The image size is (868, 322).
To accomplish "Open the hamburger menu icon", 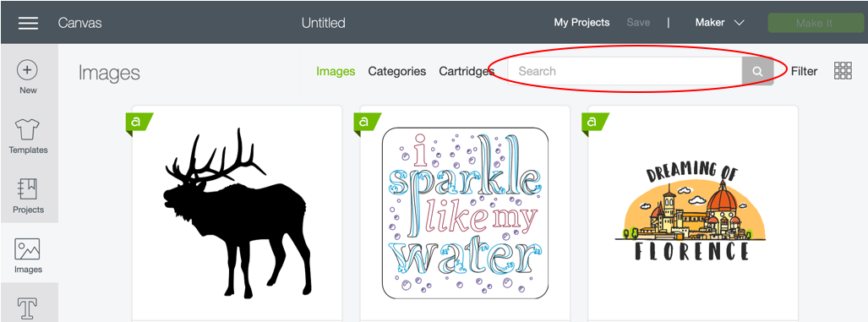I will click(x=28, y=23).
